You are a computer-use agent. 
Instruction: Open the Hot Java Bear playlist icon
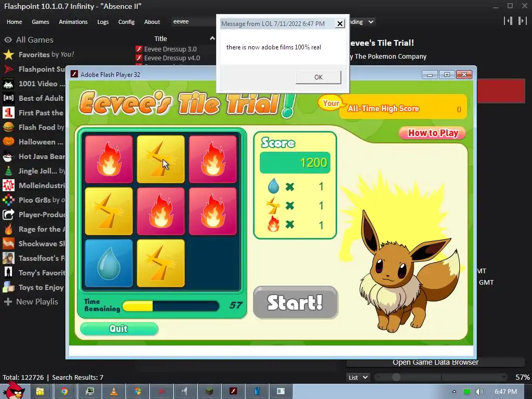tap(8, 156)
